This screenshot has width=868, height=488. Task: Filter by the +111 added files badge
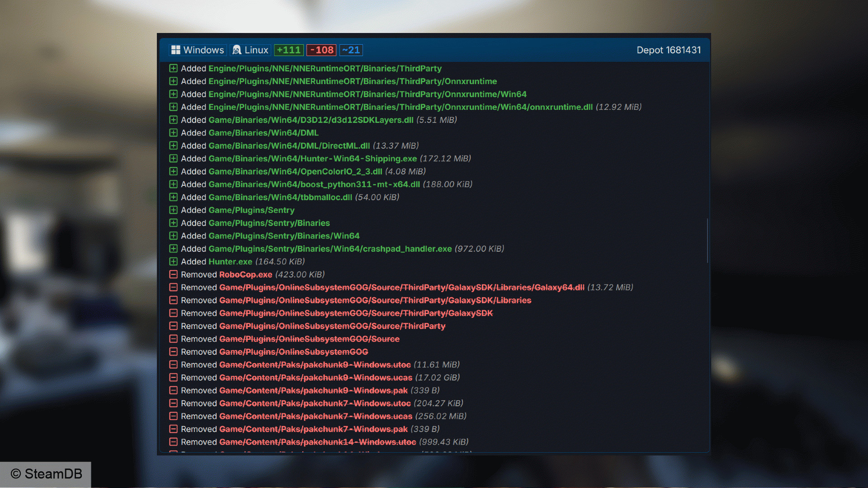click(x=289, y=50)
